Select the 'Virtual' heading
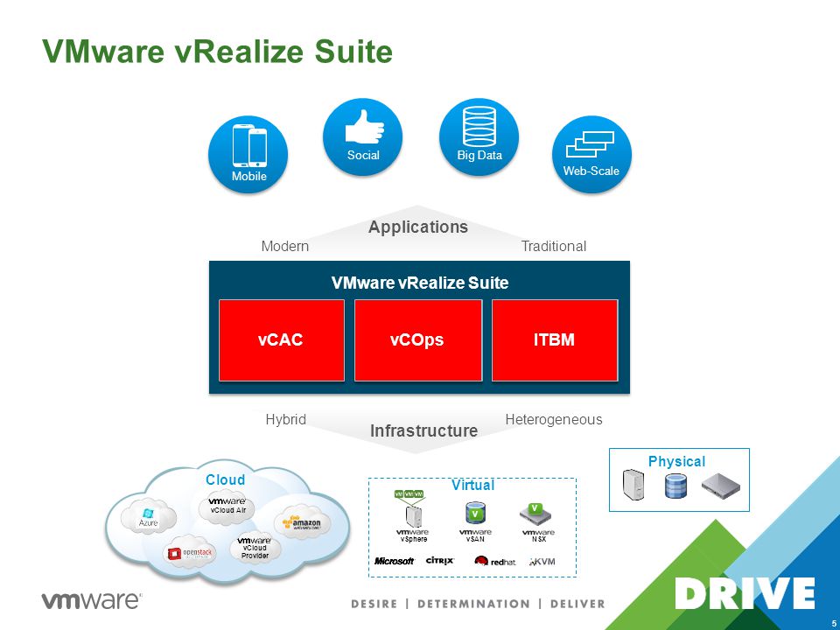The height and width of the screenshot is (630, 840). (473, 485)
